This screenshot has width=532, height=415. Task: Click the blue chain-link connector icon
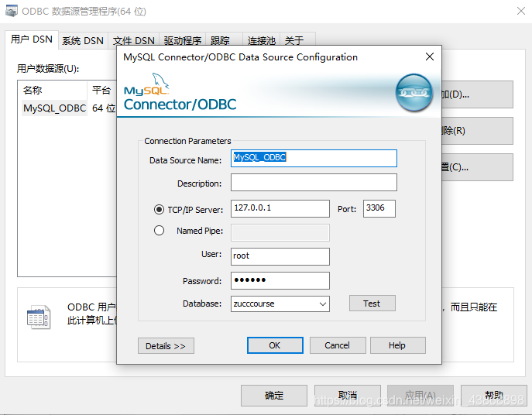click(x=414, y=93)
